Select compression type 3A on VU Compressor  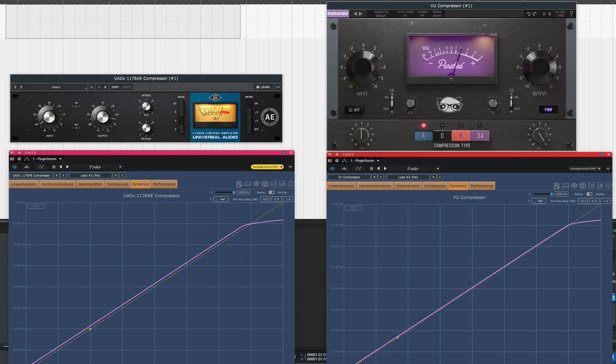(480, 136)
